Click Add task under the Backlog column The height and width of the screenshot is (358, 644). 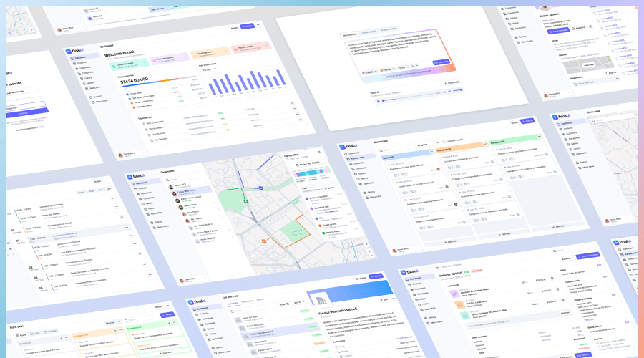pyautogui.click(x=451, y=242)
